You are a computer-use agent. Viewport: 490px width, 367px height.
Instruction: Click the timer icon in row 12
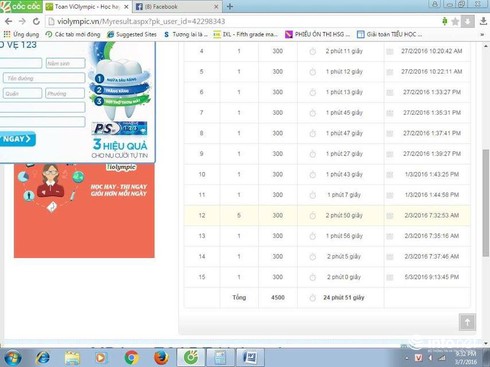pyautogui.click(x=313, y=216)
